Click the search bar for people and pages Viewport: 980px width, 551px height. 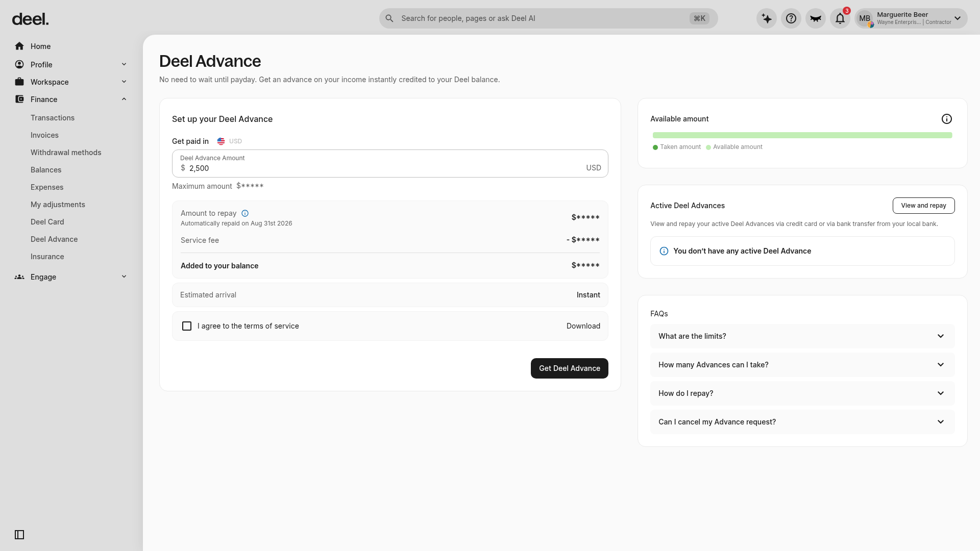(548, 18)
